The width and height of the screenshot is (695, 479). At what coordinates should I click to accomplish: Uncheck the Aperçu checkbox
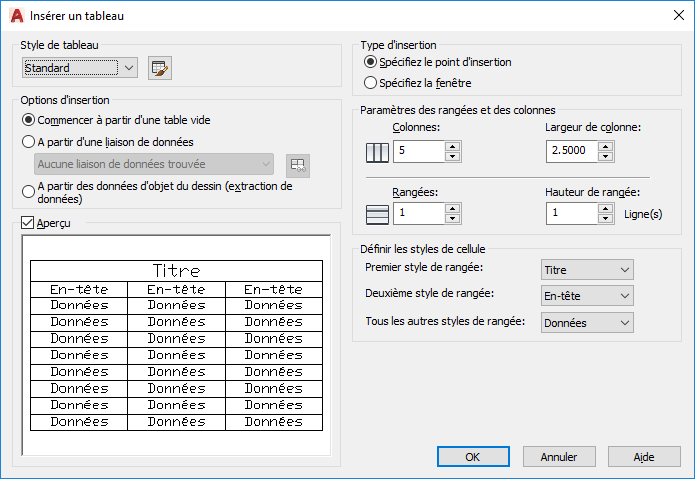tap(27, 223)
